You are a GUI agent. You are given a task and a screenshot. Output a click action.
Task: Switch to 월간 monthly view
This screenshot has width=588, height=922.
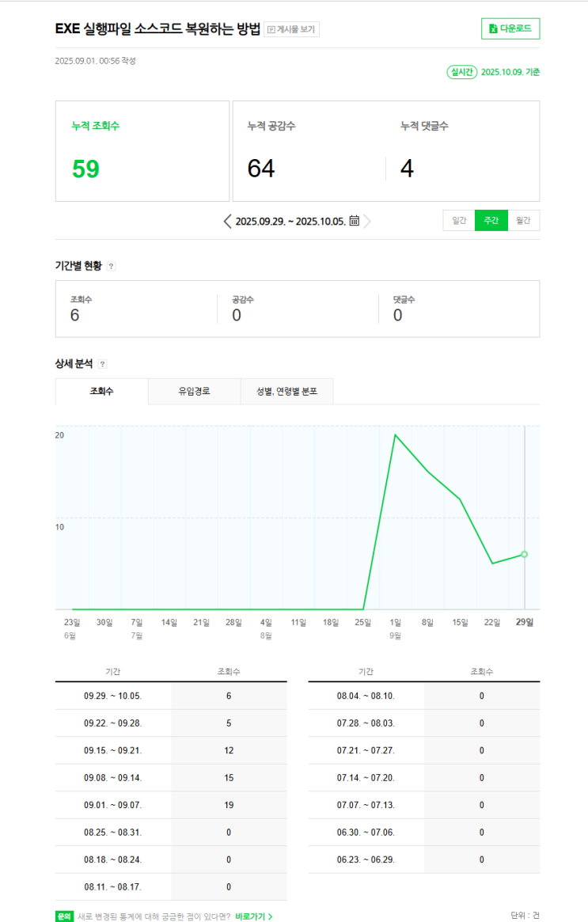click(523, 221)
